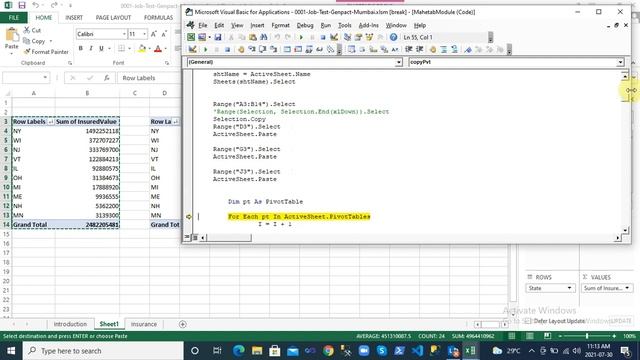Viewport: 640px width, 360px height.
Task: Open Skype from the taskbar
Action: 382,351
